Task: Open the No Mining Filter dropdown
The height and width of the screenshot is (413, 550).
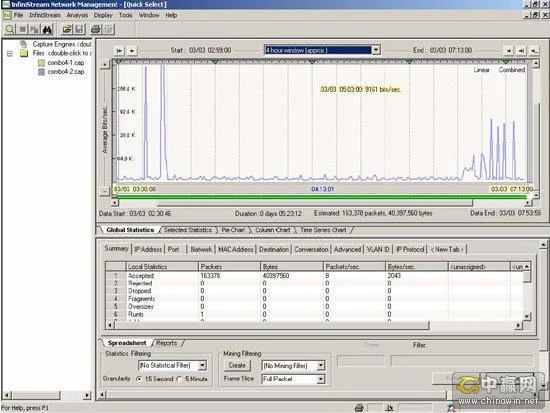Action: coord(321,366)
